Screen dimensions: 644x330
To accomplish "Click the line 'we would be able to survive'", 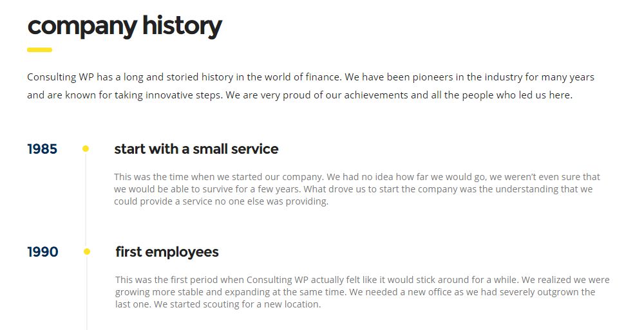I will point(353,189).
